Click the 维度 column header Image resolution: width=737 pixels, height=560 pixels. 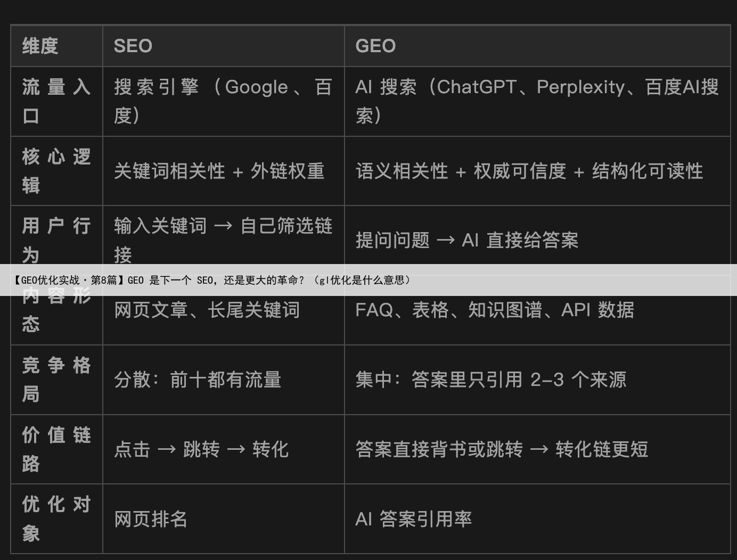(x=40, y=46)
